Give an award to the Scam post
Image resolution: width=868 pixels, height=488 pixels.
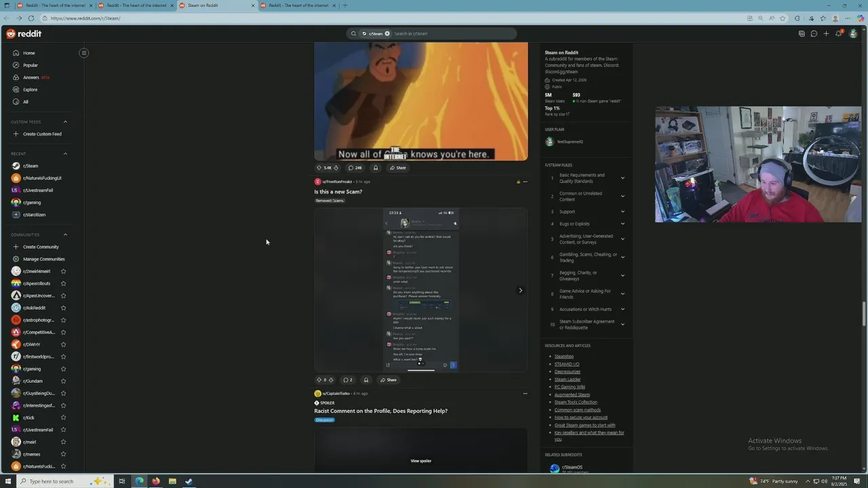366,380
